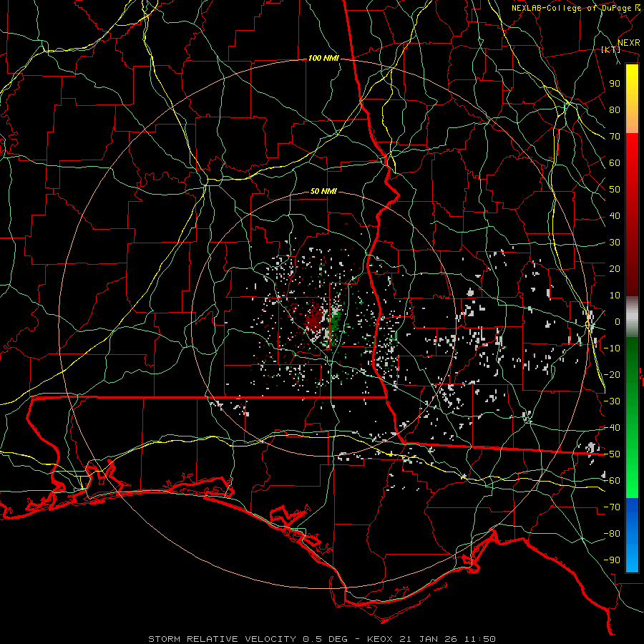This screenshot has height=644, width=644.
Task: Select the -20 knot scale label
Action: pyautogui.click(x=612, y=375)
